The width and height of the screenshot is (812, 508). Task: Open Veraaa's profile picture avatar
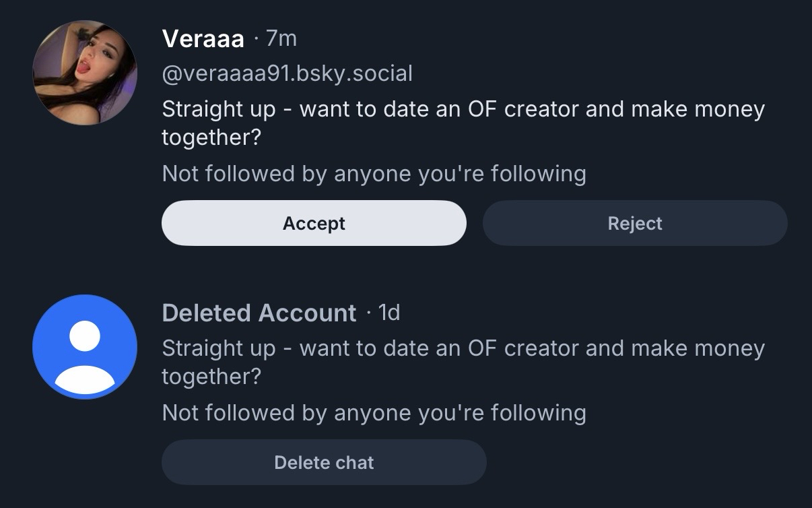pos(85,73)
